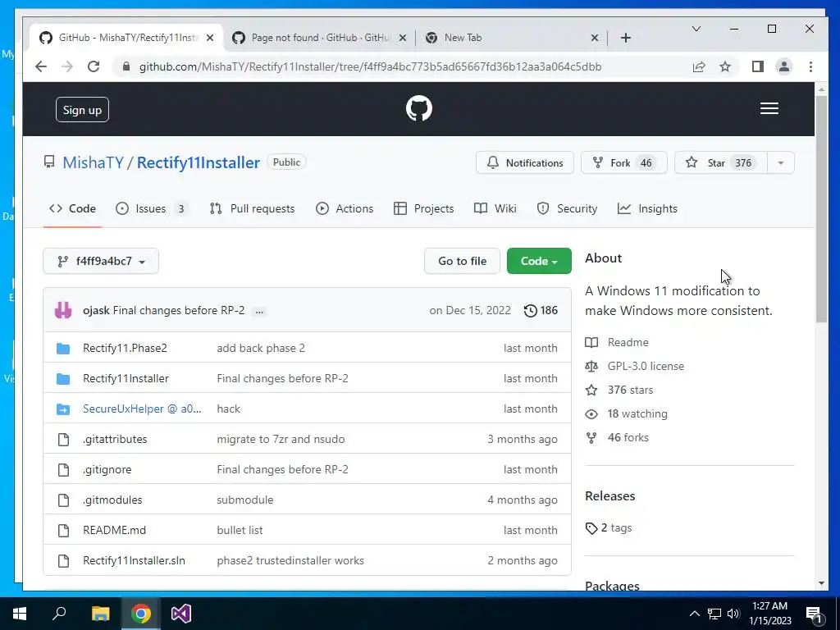Click the tag icon beside 2 tags
The image size is (840, 630).
click(x=591, y=528)
